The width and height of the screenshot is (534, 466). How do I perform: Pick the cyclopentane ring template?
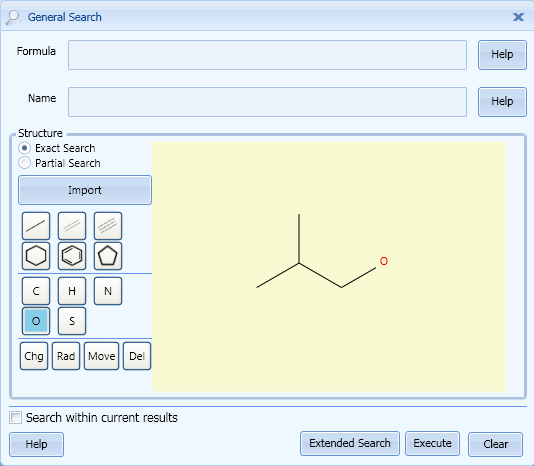(x=108, y=256)
